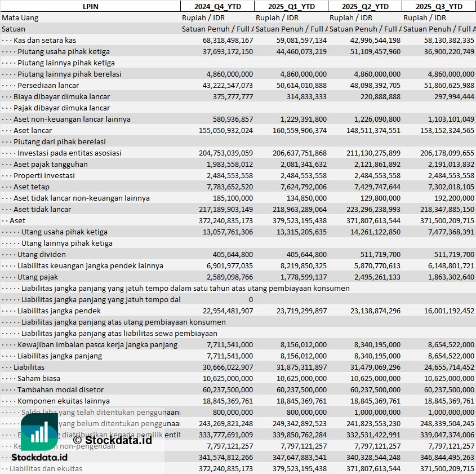Click the Saham biasa row label
The height and width of the screenshot is (474, 476).
pyautogui.click(x=38, y=378)
